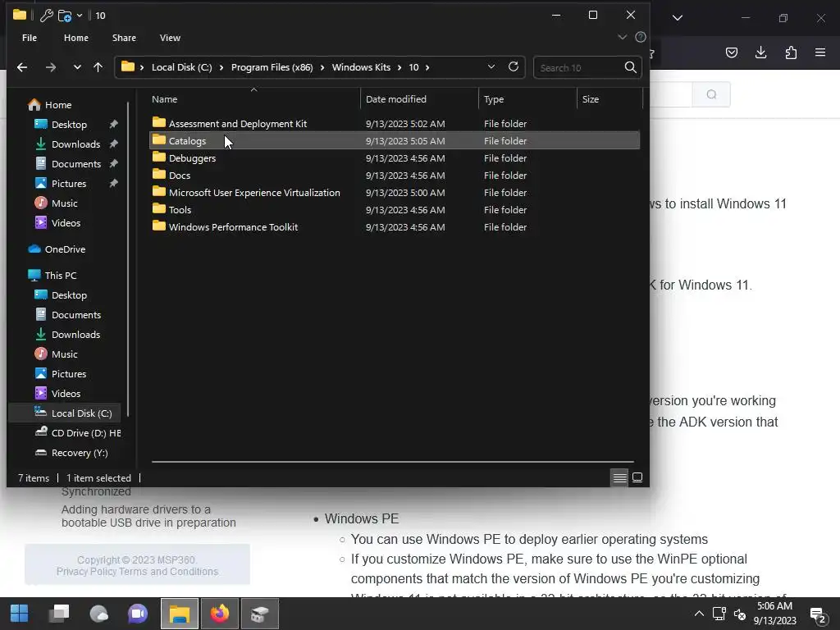
Task: Click the horizontal scrollbar in file list
Action: [x=393, y=461]
